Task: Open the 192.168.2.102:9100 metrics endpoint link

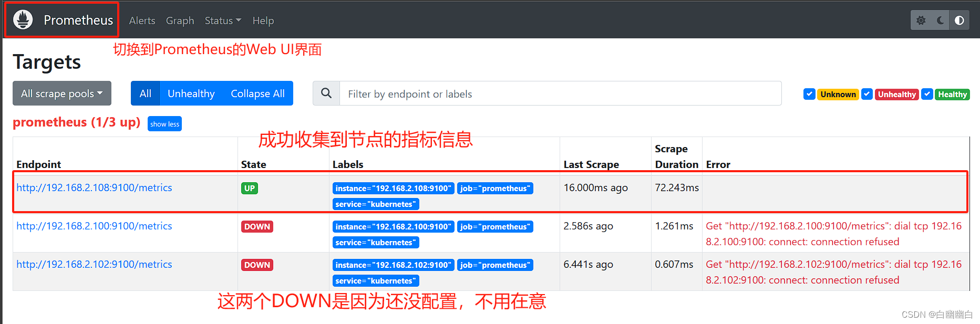Action: (x=94, y=264)
